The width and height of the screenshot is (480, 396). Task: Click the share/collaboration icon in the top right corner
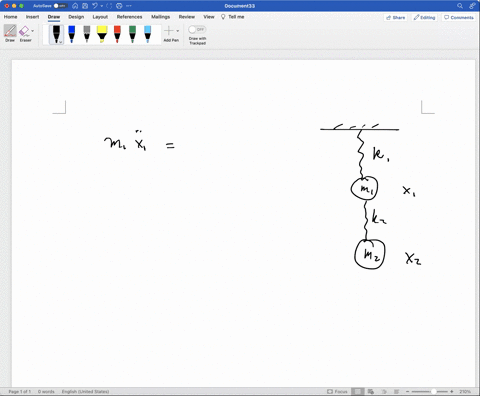[472, 6]
